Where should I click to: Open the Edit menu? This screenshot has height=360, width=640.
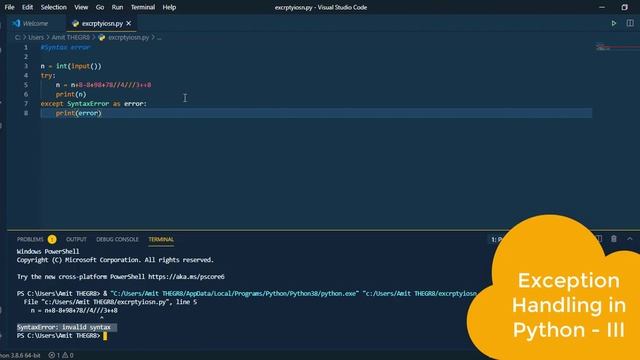[x=27, y=7]
